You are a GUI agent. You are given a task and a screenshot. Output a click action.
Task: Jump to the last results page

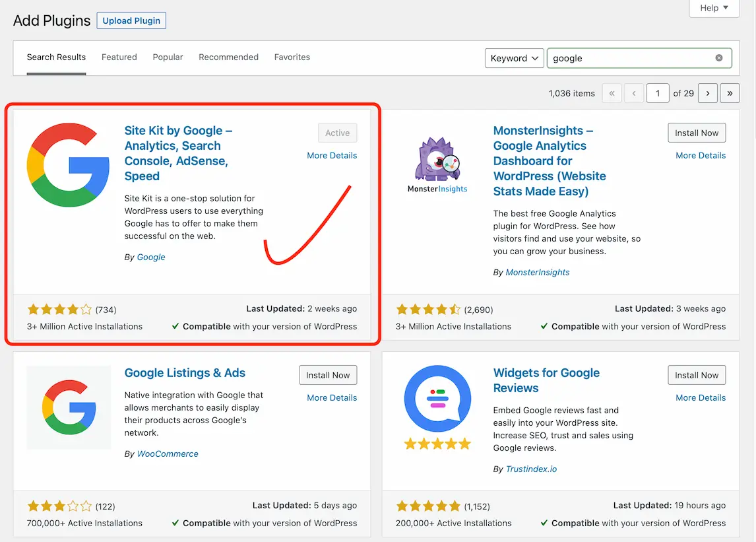(730, 93)
